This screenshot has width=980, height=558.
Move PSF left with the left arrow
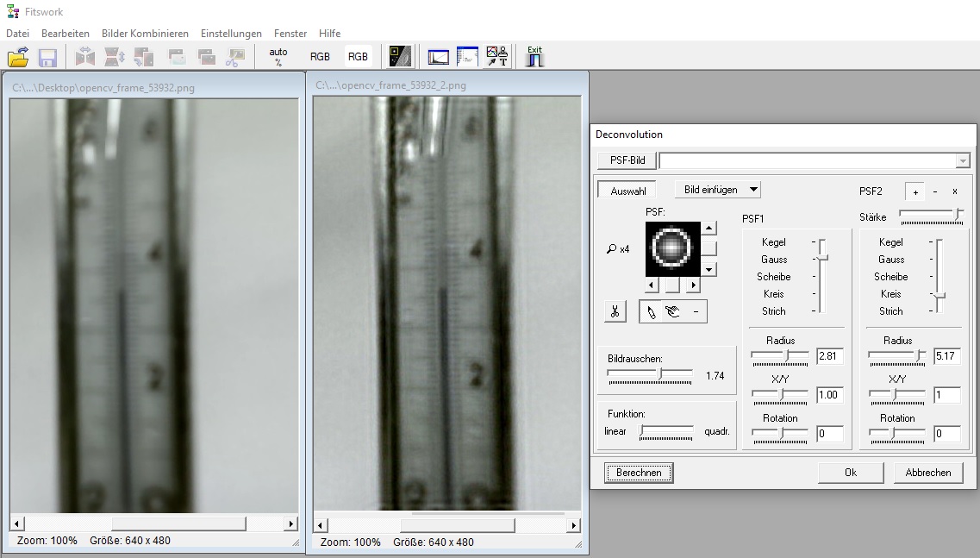click(x=652, y=285)
